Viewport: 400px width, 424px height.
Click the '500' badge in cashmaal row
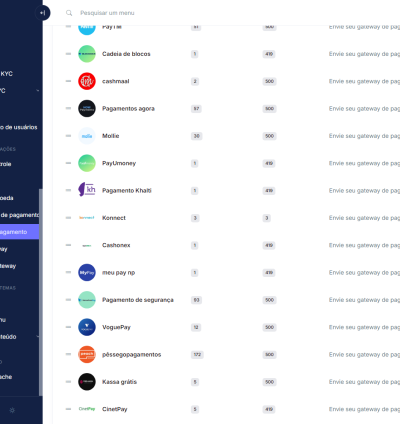(269, 81)
